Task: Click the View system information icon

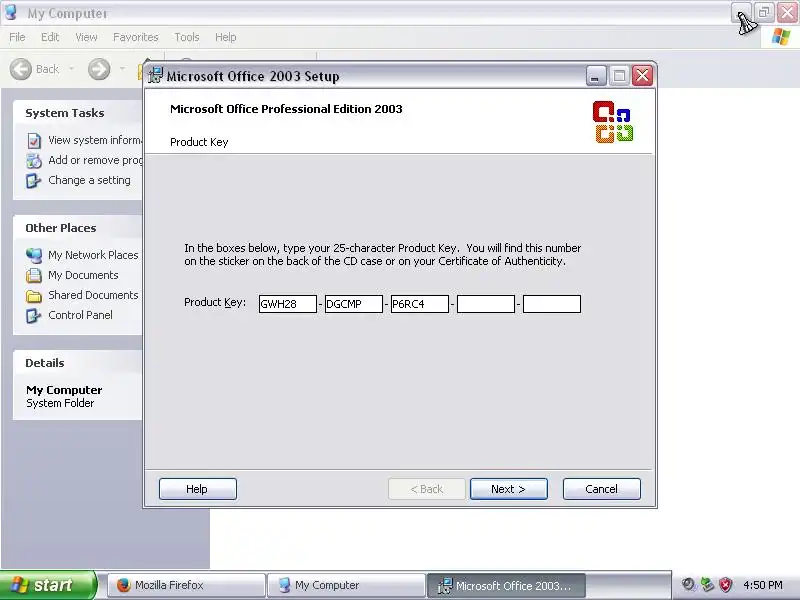Action: 34,141
